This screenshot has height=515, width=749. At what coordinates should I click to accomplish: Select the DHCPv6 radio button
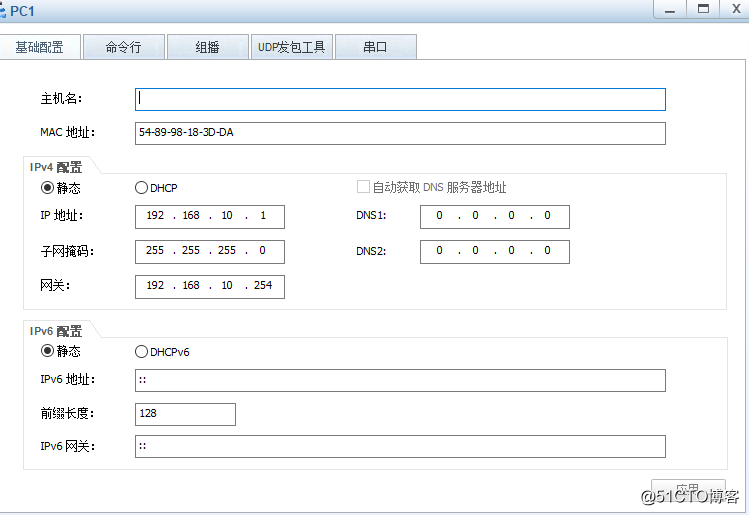click(x=141, y=352)
